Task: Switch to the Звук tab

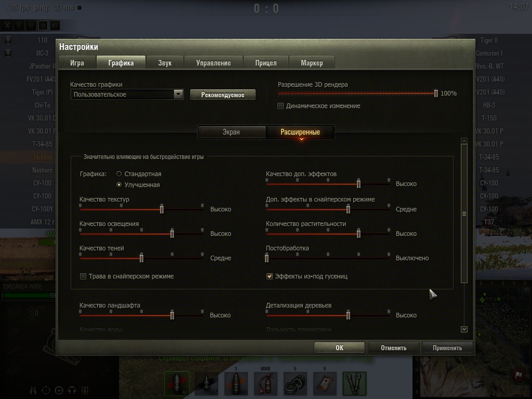Action: click(x=165, y=63)
